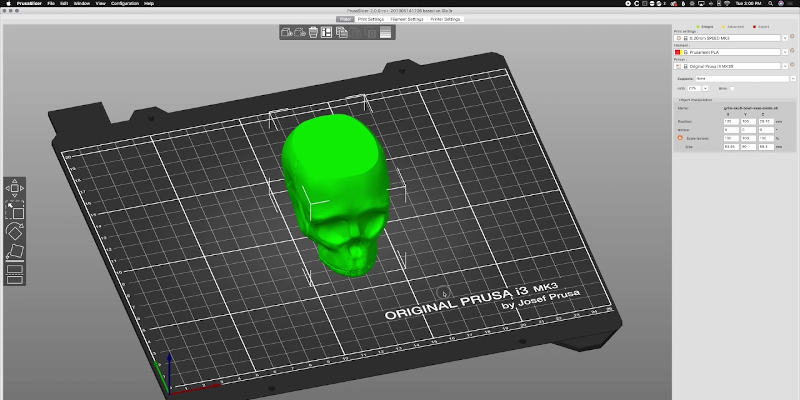Screen dimensions: 800x400
Task: Open the Printer Settings tab
Action: click(445, 19)
